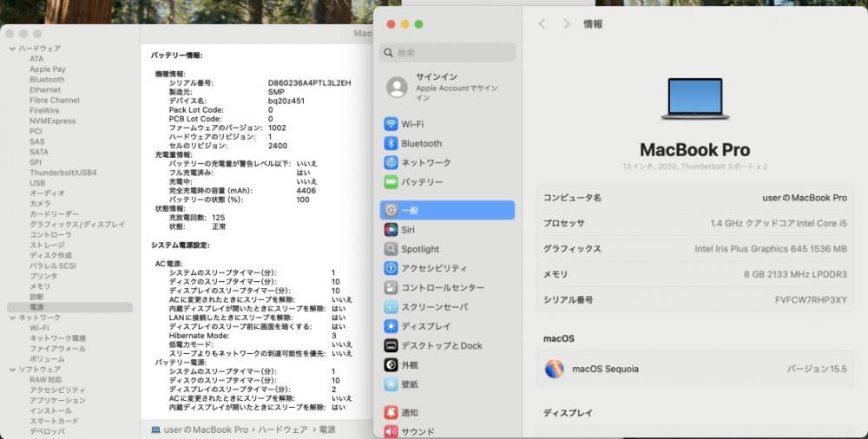Image resolution: width=868 pixels, height=439 pixels.
Task: Collapse the ソフトウェア tree section
Action: [12, 370]
